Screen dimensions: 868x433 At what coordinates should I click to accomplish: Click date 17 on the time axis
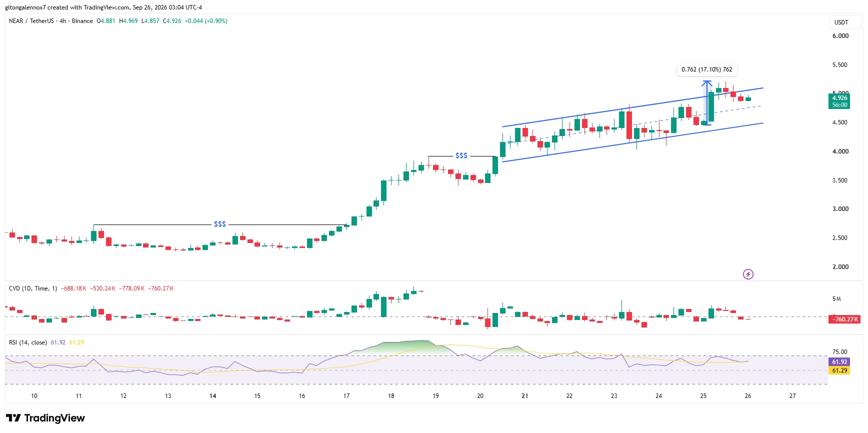tap(346, 396)
